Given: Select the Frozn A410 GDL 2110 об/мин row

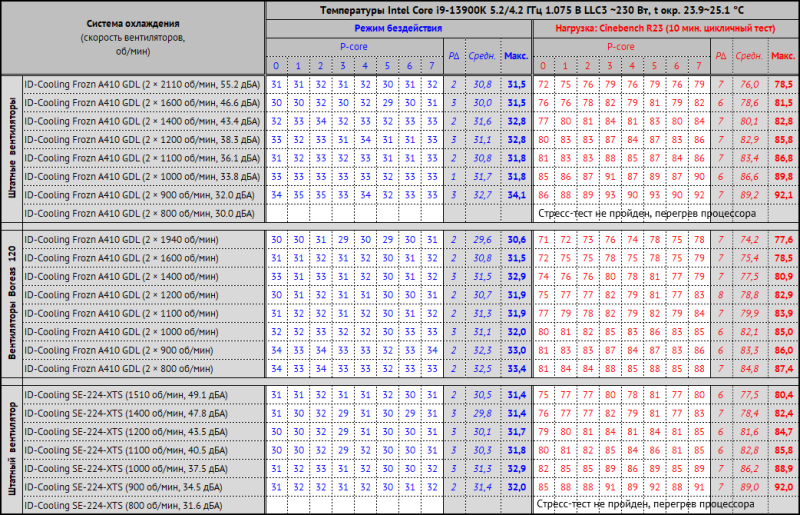Looking at the screenshot, I should [x=143, y=85].
